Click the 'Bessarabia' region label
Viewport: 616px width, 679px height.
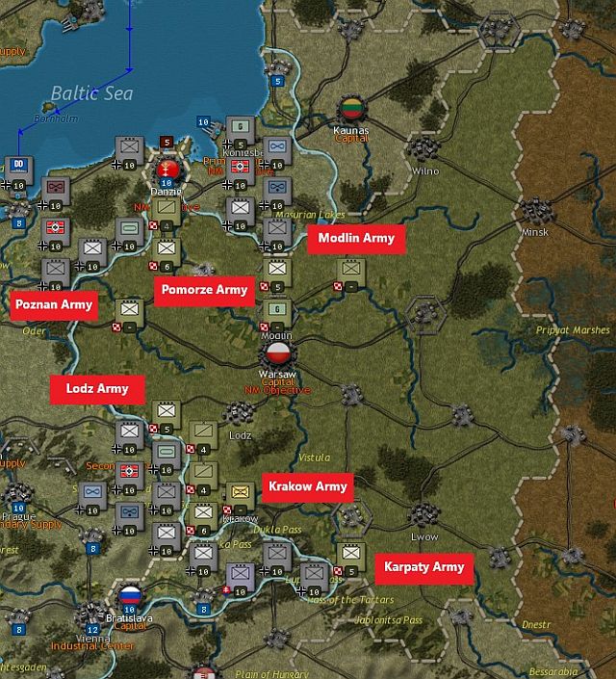[x=553, y=672]
